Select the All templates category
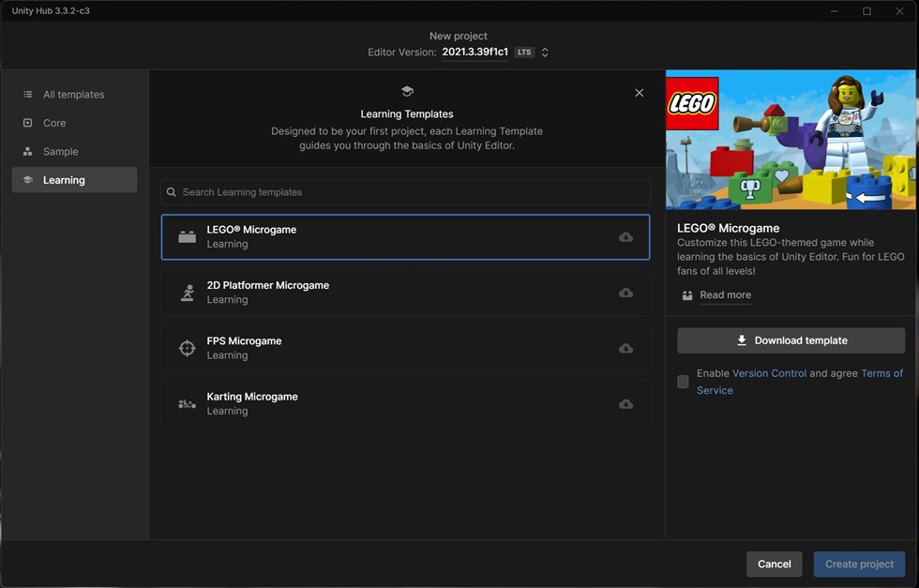The height and width of the screenshot is (588, 919). (x=74, y=95)
